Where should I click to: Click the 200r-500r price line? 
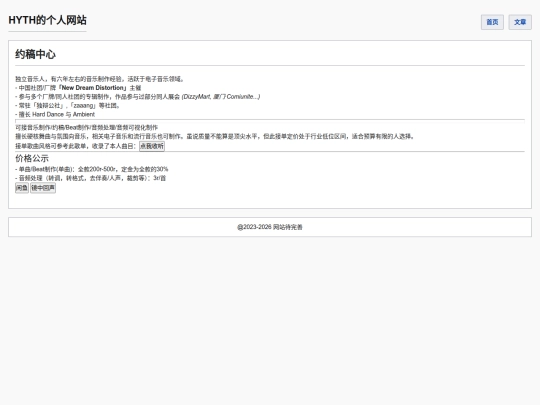tap(92, 169)
